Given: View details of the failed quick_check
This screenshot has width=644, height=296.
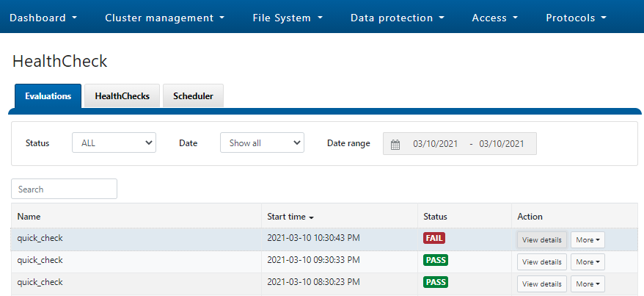Looking at the screenshot, I should coord(541,240).
